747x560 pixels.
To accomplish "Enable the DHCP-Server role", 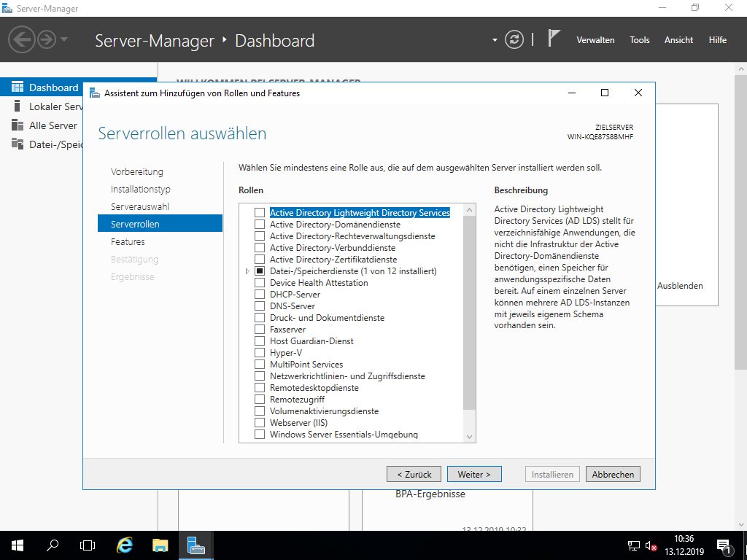I will (260, 295).
